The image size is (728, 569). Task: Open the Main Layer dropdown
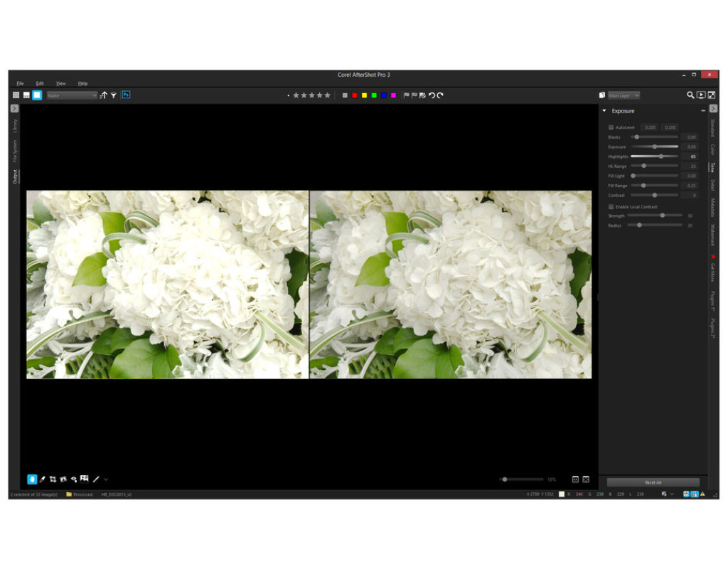coord(623,95)
